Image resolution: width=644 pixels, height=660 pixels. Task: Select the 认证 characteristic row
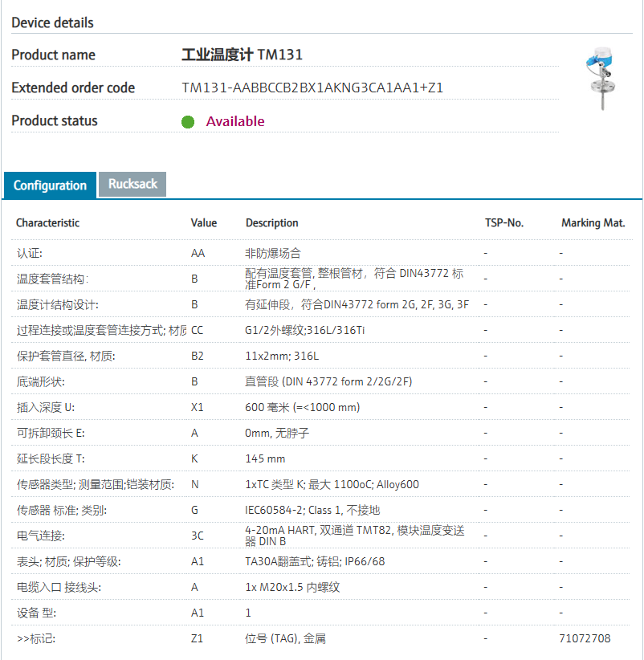31,253
